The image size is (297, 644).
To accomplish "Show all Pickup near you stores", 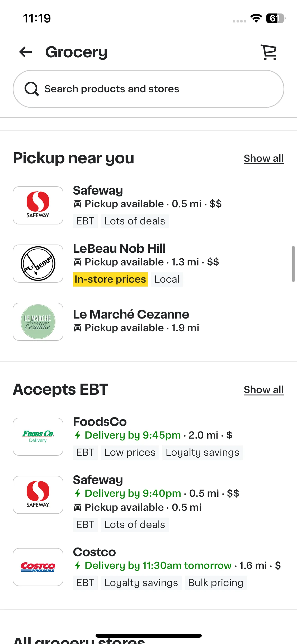I will click(264, 158).
